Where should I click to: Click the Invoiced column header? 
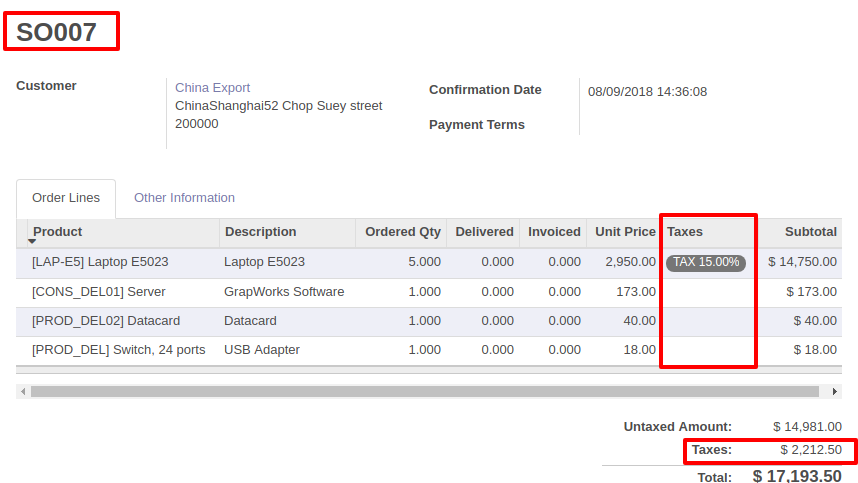pos(554,232)
